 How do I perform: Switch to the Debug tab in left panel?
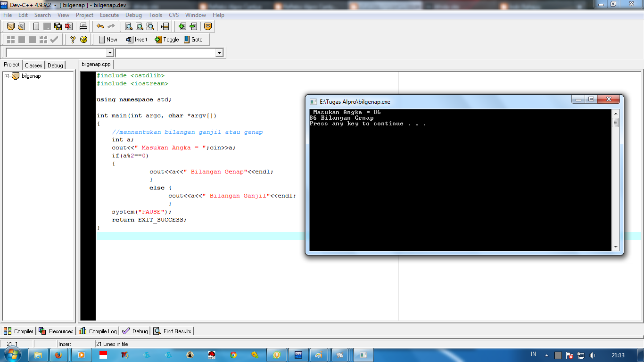pos(55,66)
